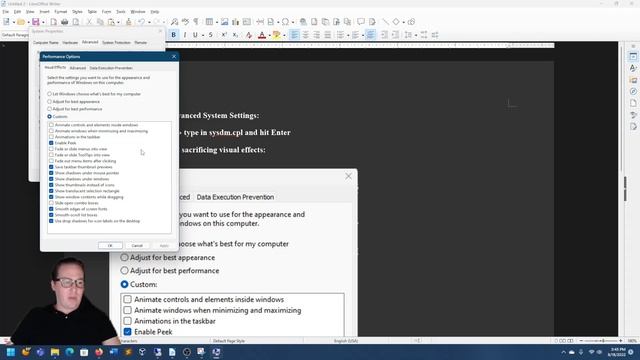The height and width of the screenshot is (360, 640).
Task: Click Cancel in Performance Options dialog
Action: coord(137,245)
